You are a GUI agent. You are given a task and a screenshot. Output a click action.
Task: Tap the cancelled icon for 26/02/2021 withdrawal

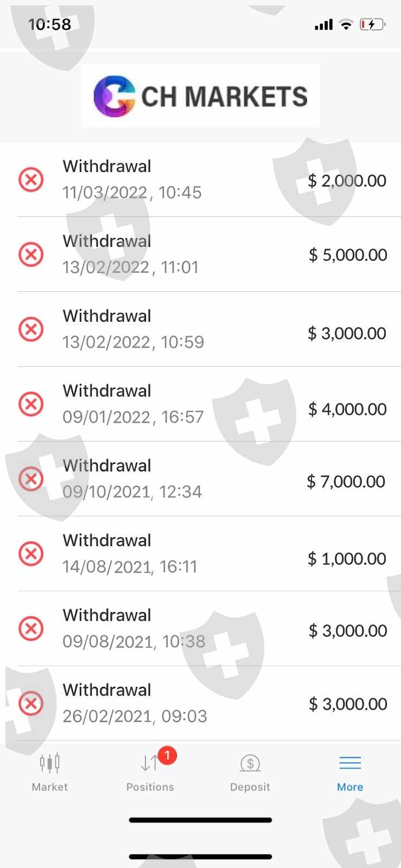pos(31,704)
